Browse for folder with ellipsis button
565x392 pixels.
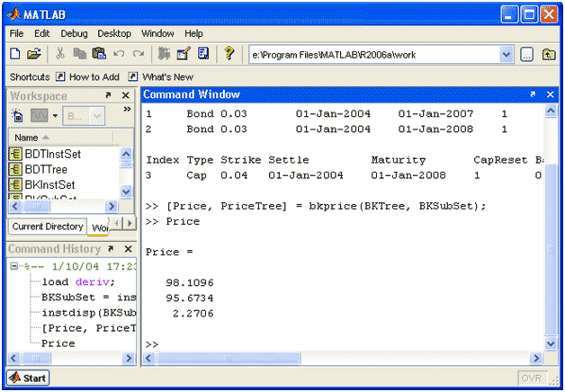click(x=527, y=55)
